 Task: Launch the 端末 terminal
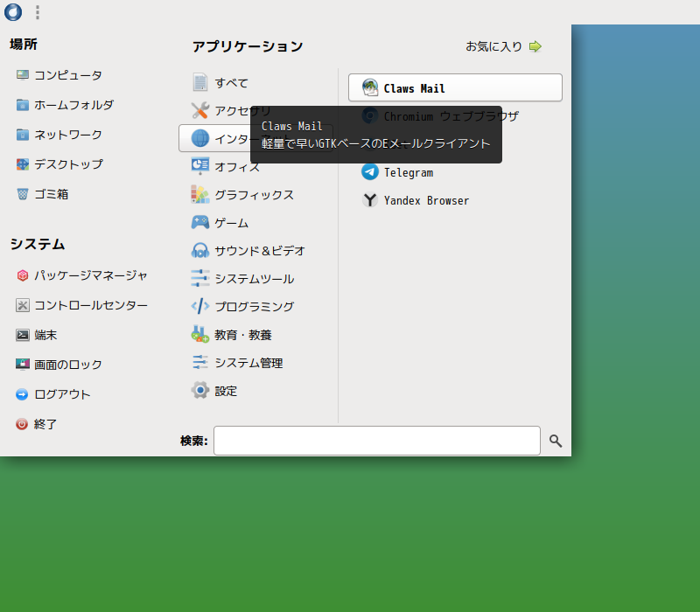36,335
